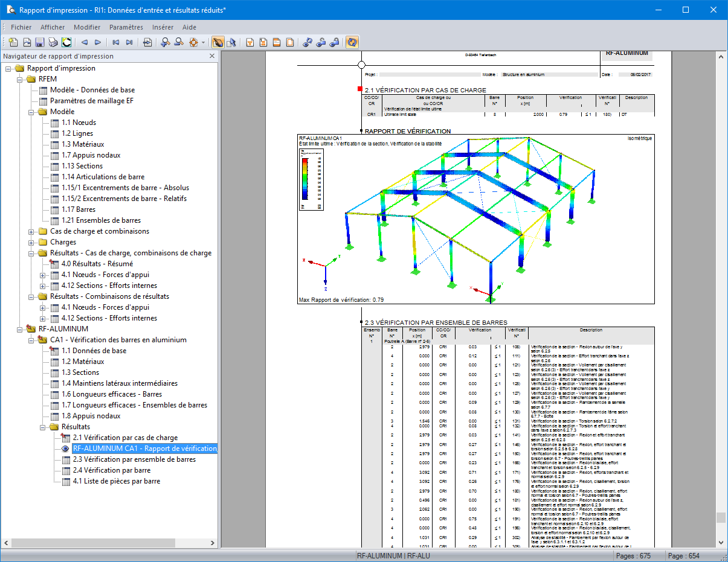This screenshot has height=562, width=728.
Task: Click the color legend in the model view
Action: (311, 179)
